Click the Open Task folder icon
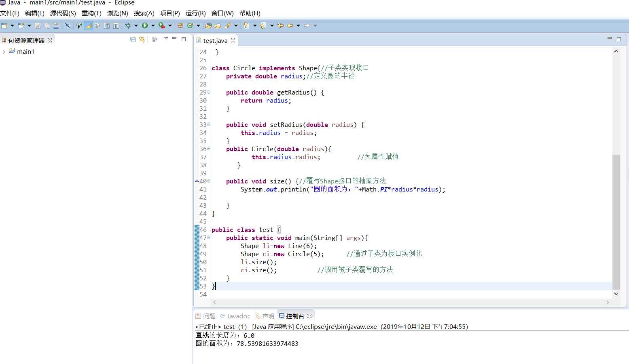 click(x=218, y=25)
